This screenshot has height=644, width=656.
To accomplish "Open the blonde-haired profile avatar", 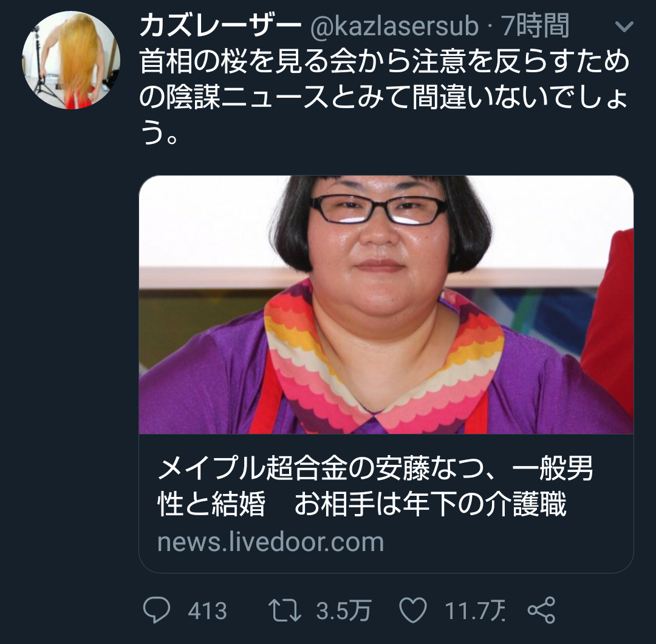I will [71, 60].
